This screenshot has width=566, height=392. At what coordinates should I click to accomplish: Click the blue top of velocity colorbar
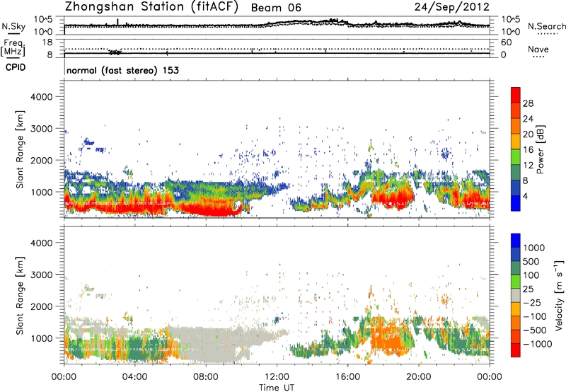(516, 241)
